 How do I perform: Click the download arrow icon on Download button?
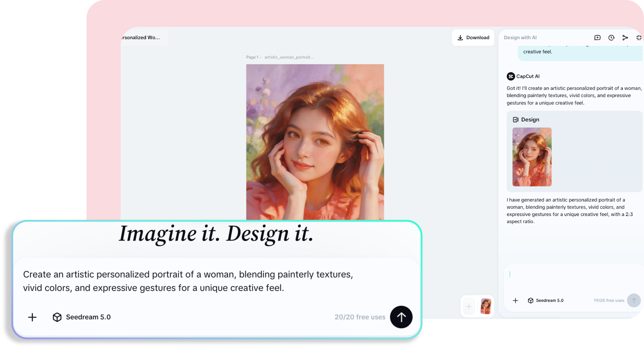(461, 37)
